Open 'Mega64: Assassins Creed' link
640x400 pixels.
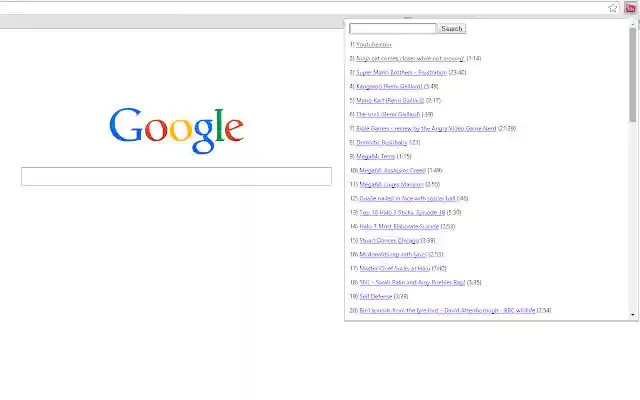click(393, 170)
